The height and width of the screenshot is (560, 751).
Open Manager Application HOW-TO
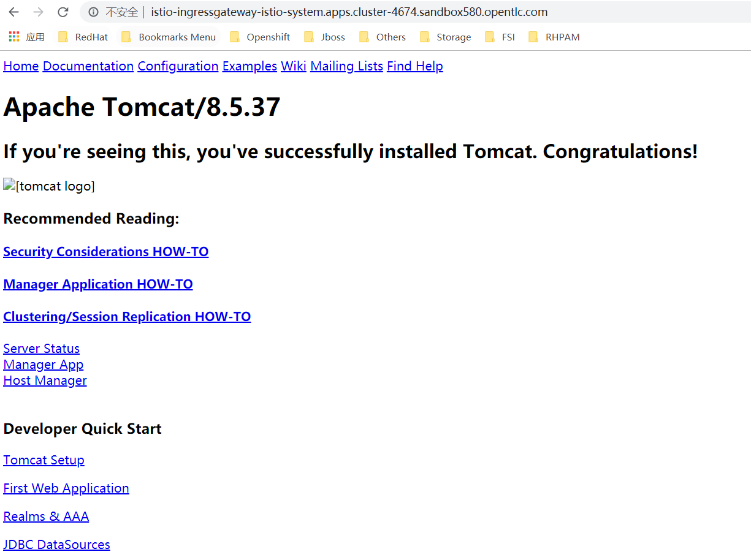click(98, 284)
